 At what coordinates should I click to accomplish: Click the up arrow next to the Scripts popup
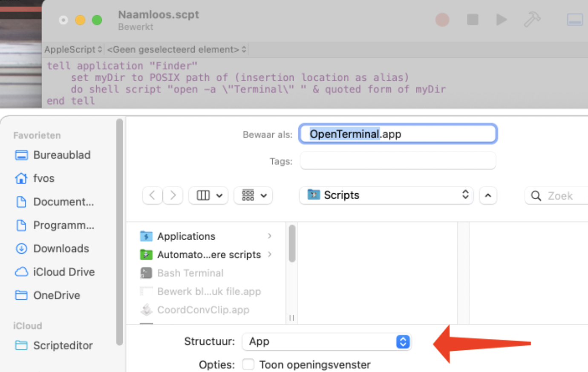pyautogui.click(x=488, y=195)
